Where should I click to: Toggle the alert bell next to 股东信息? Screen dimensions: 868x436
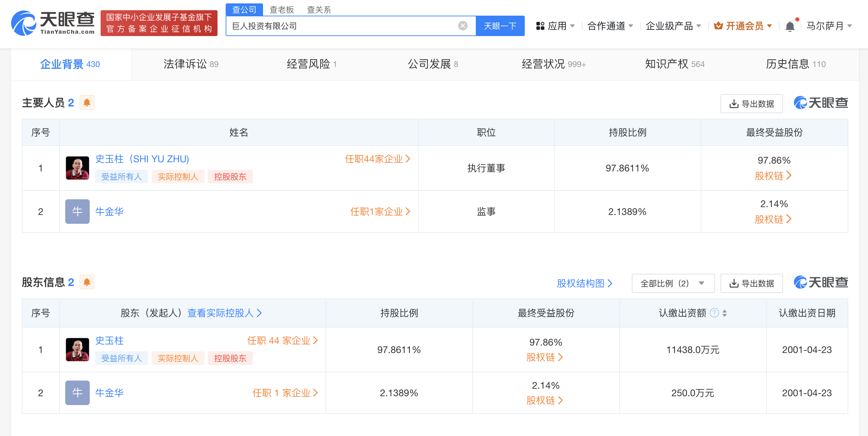pyautogui.click(x=87, y=282)
